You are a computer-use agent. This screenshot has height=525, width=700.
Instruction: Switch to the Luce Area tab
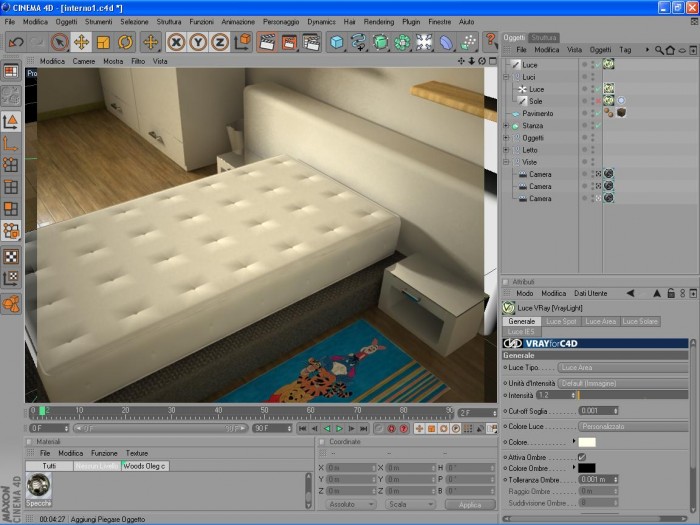[600, 321]
